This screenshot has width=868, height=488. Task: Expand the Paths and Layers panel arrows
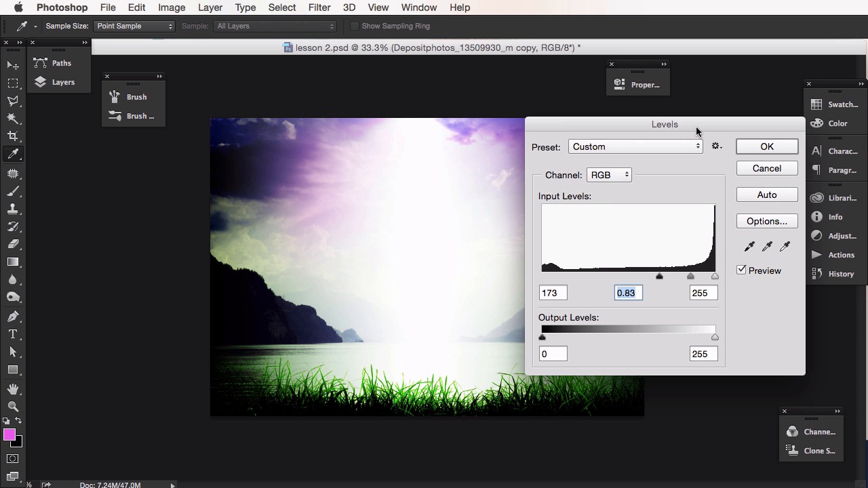[x=85, y=43]
